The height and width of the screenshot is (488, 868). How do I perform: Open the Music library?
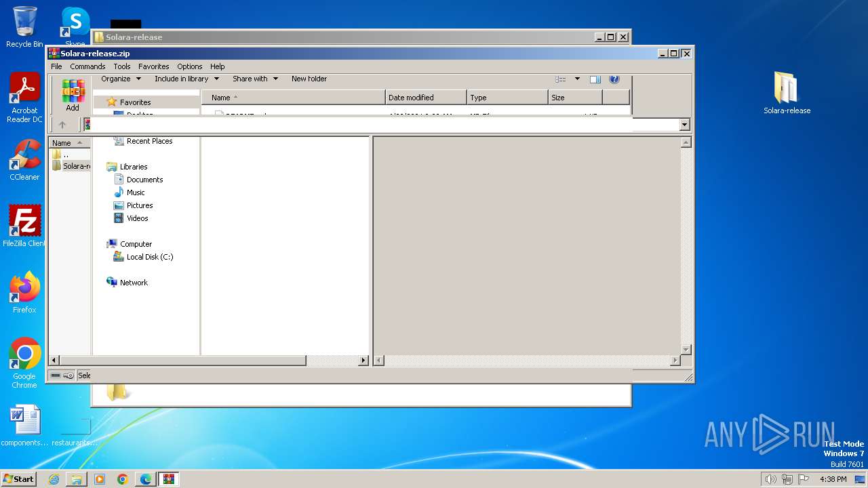tap(129, 192)
